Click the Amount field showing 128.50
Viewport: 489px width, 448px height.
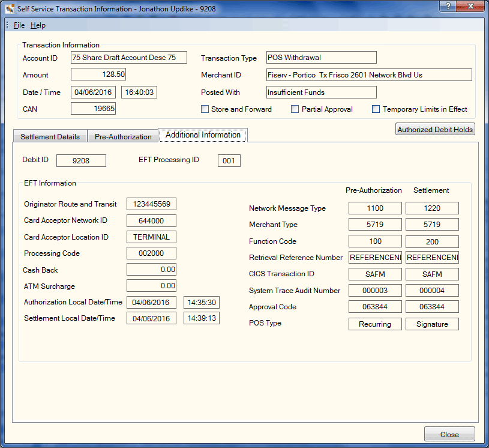[x=98, y=74]
